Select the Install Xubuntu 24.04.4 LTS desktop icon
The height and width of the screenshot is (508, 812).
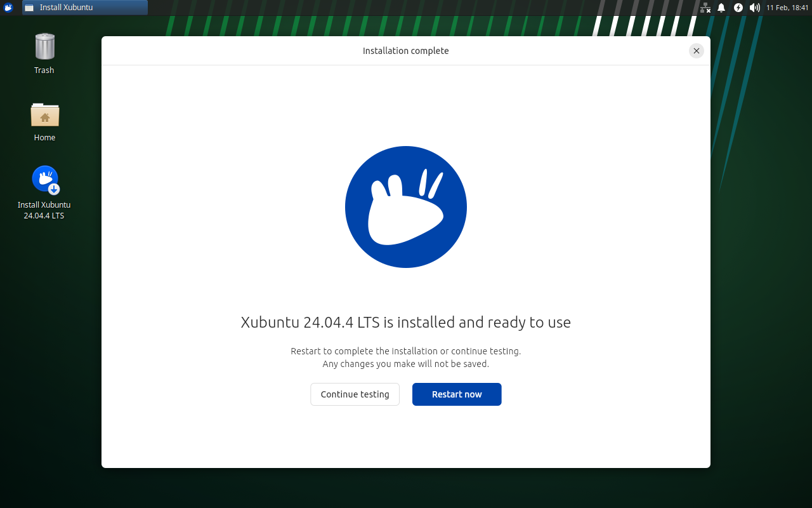[45, 180]
